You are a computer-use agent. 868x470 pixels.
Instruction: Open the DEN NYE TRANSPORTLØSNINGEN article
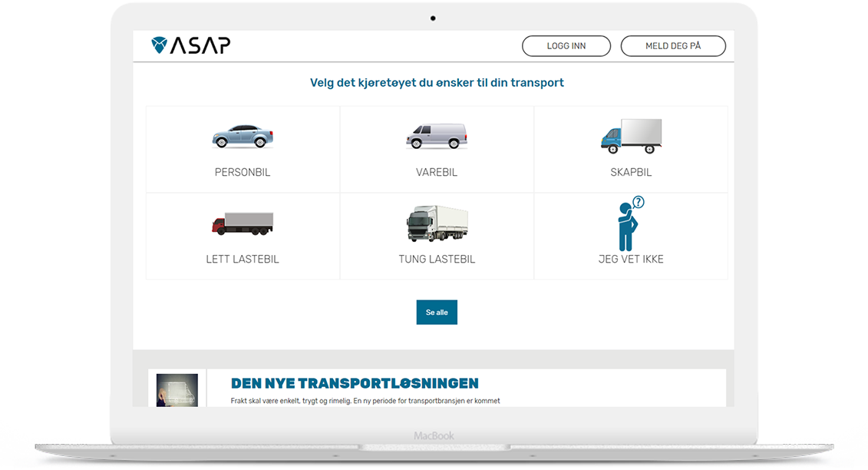point(355,382)
